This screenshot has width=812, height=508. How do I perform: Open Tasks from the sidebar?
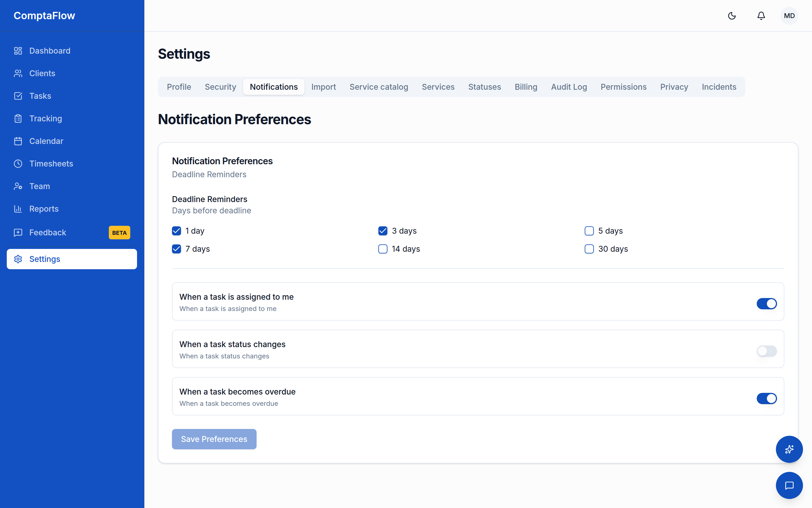point(72,96)
